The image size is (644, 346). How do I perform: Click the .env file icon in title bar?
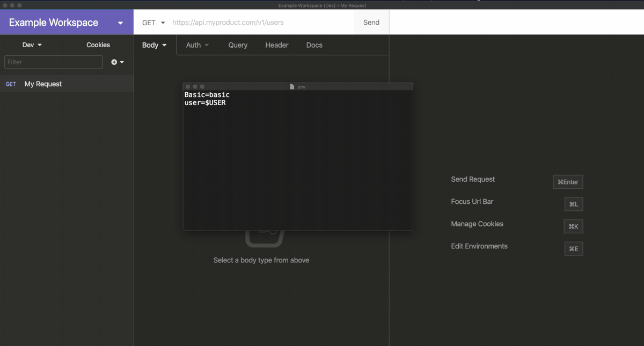pyautogui.click(x=292, y=86)
